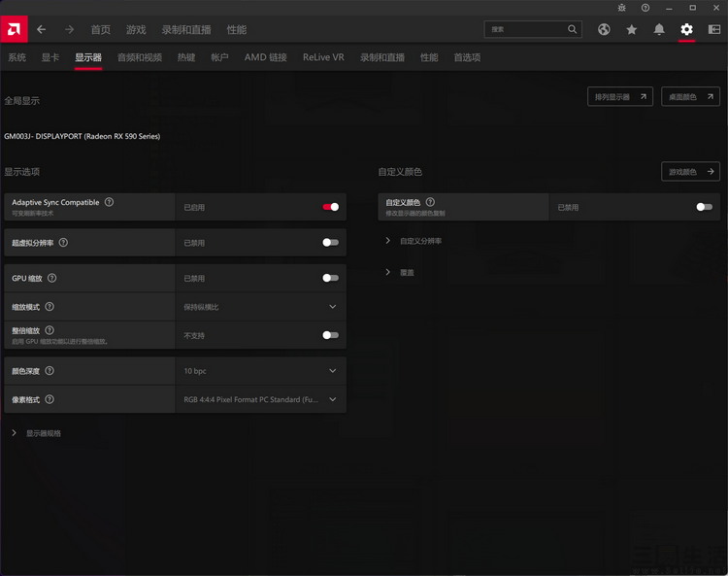Switch to ReLive VR tab
Image resolution: width=728 pixels, height=576 pixels.
pyautogui.click(x=323, y=57)
